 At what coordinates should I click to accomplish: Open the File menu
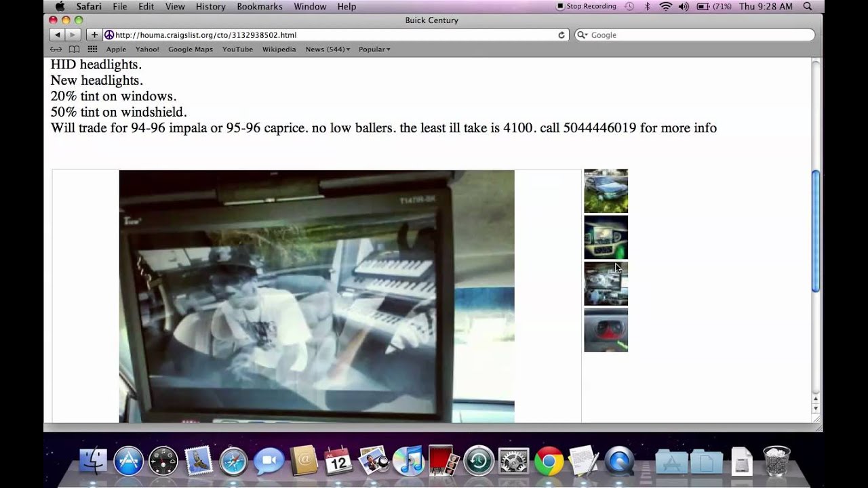pyautogui.click(x=120, y=7)
